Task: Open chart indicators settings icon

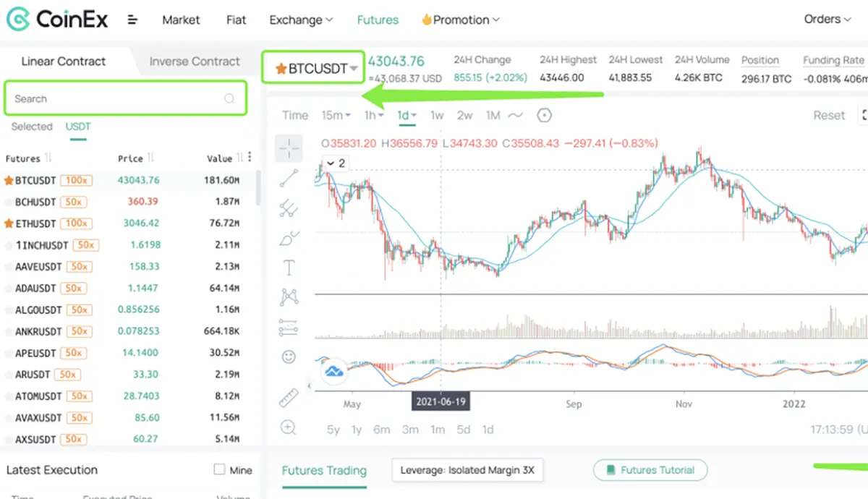Action: [x=545, y=115]
